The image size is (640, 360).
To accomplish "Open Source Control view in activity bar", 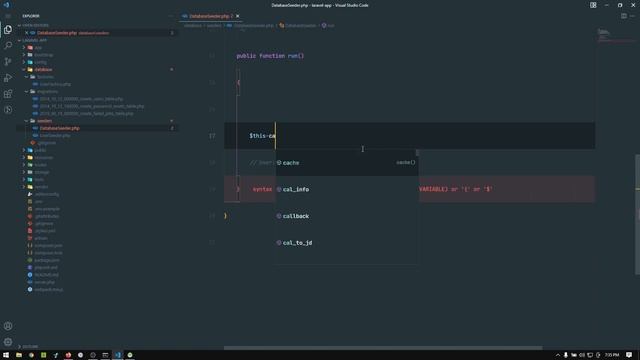I will 8,62.
